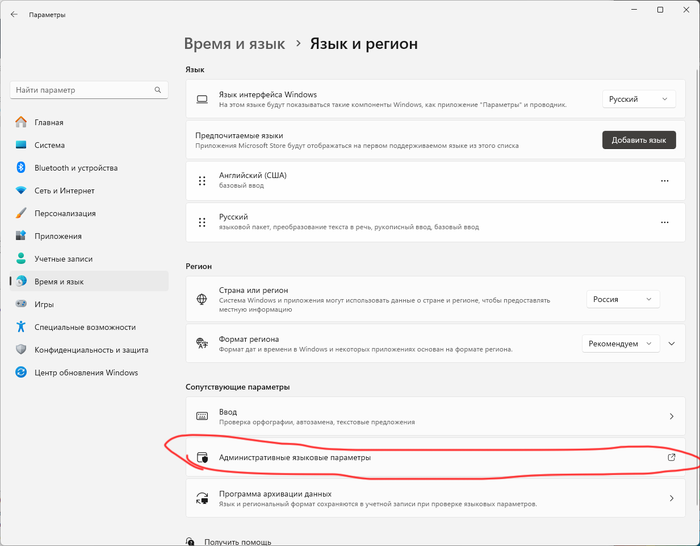Open the Язык интерфейса Windows dropdown showing Русский
This screenshot has width=700, height=546.
pos(638,99)
